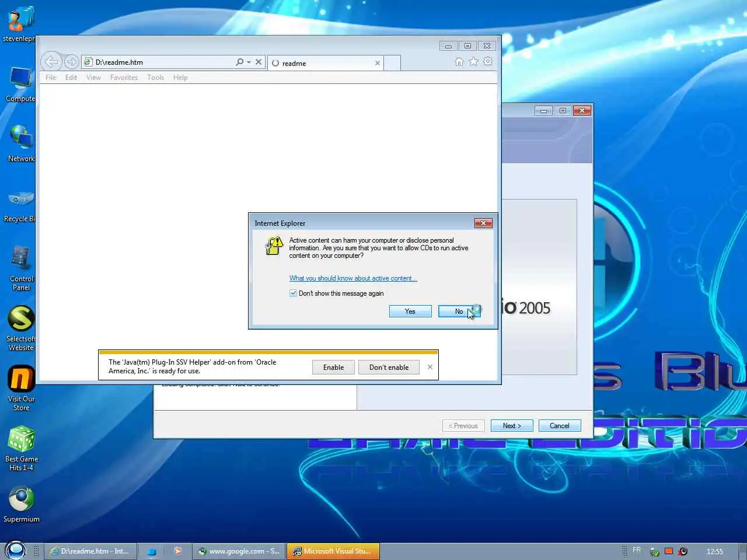Click the Home icon in Internet Explorer
This screenshot has width=747, height=560.
(459, 61)
